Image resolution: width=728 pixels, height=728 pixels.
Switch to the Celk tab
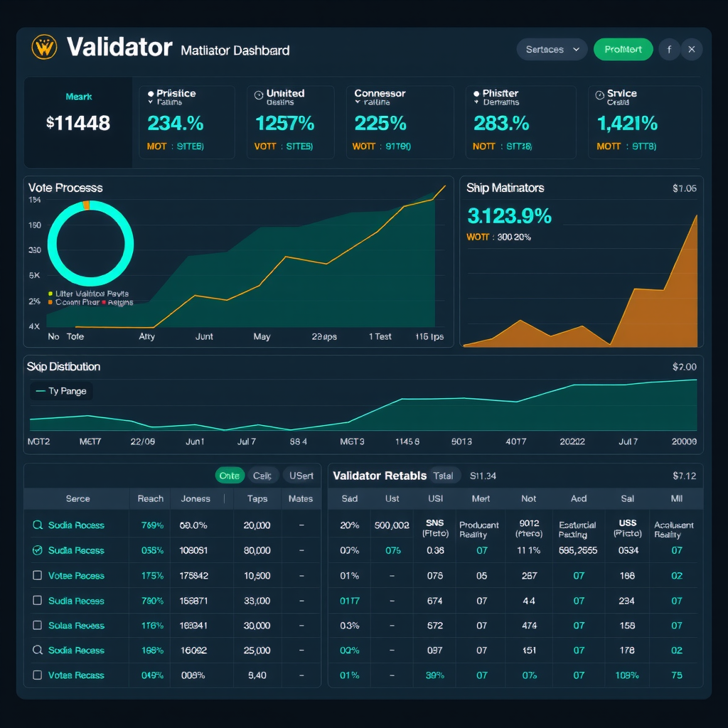point(262,476)
